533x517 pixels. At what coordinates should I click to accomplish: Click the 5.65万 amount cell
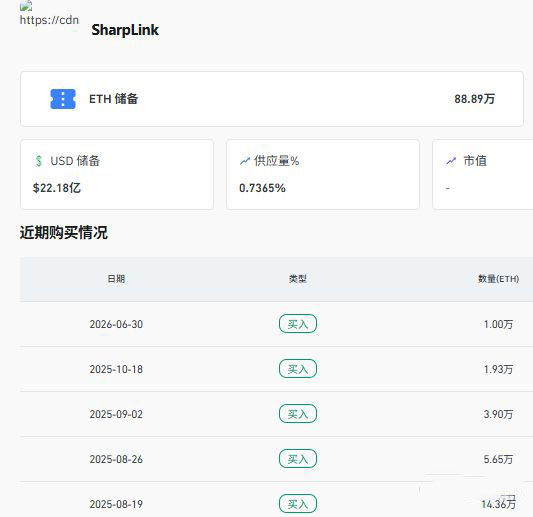(498, 459)
